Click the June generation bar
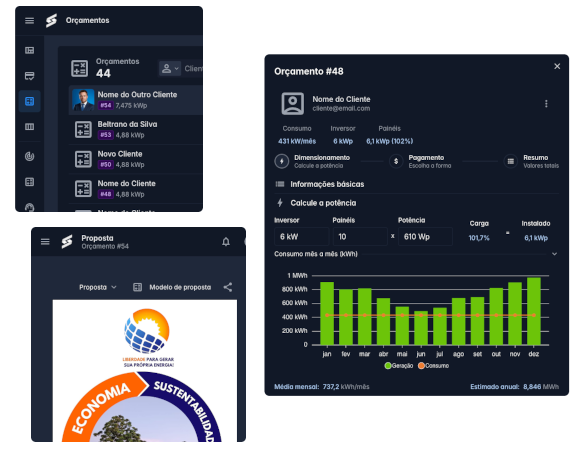The height and width of the screenshot is (451, 584). (x=421, y=328)
